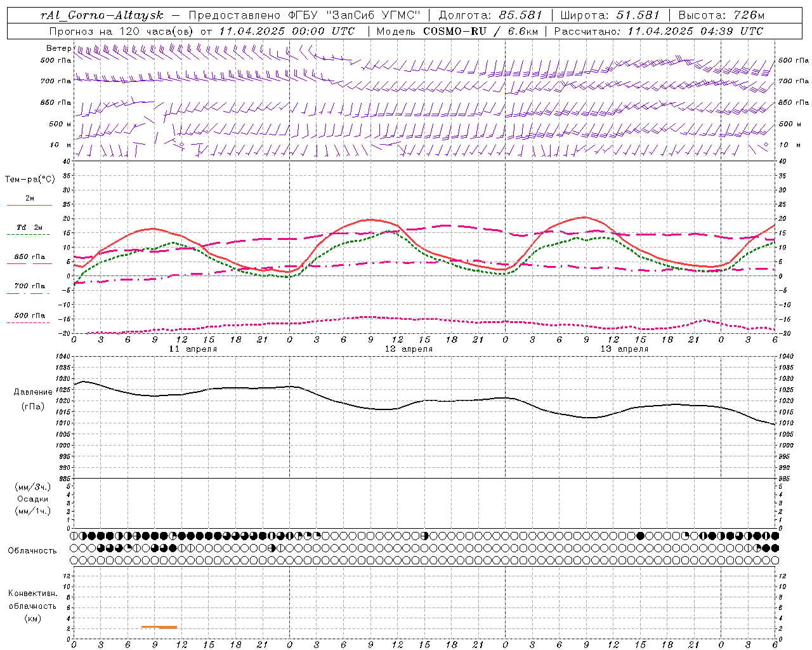Click the model label 'COSMO-RU / 6.6км'
This screenshot has height=650, width=812.
[x=480, y=31]
